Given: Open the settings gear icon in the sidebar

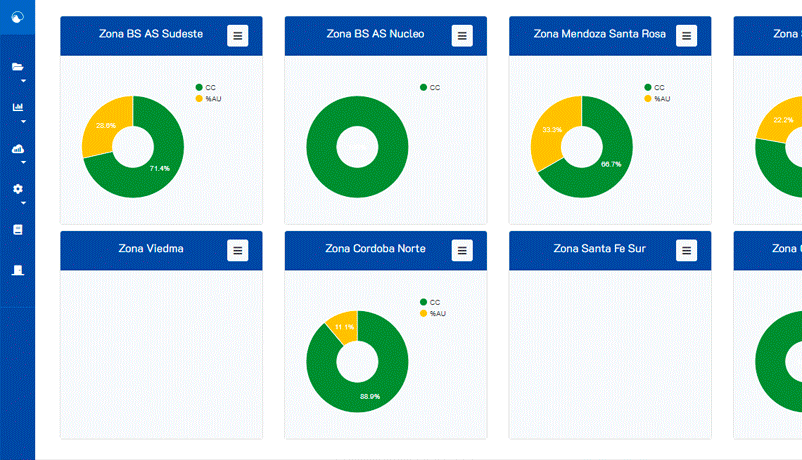Looking at the screenshot, I should [17, 189].
